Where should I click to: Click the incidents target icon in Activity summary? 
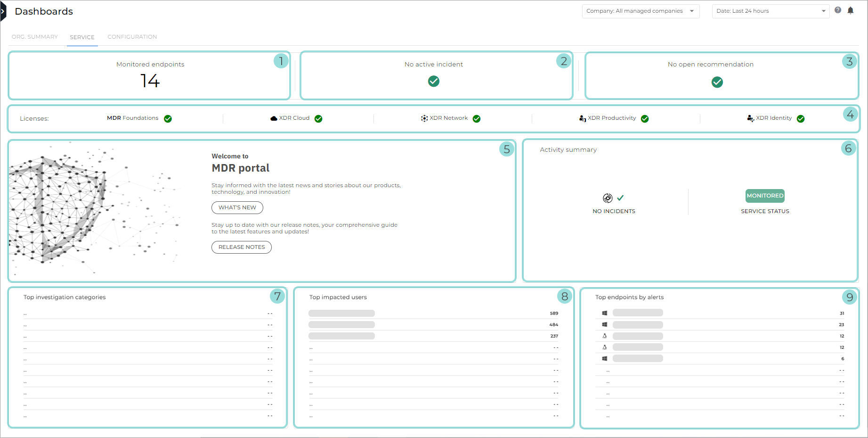(x=608, y=198)
